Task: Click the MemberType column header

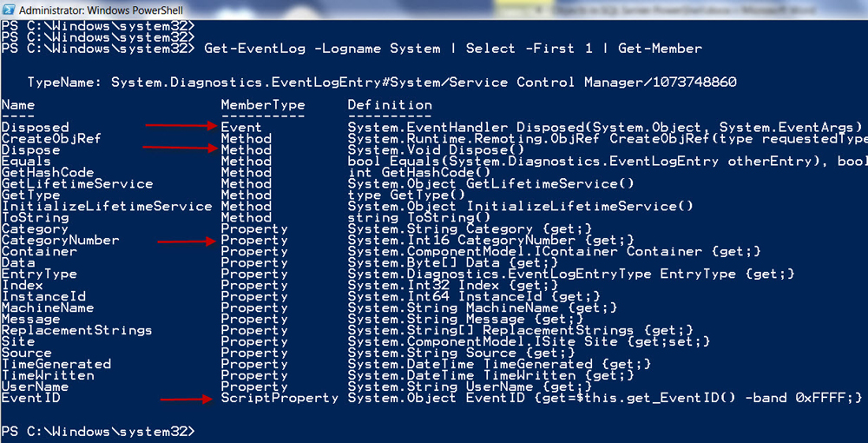Action: (262, 104)
